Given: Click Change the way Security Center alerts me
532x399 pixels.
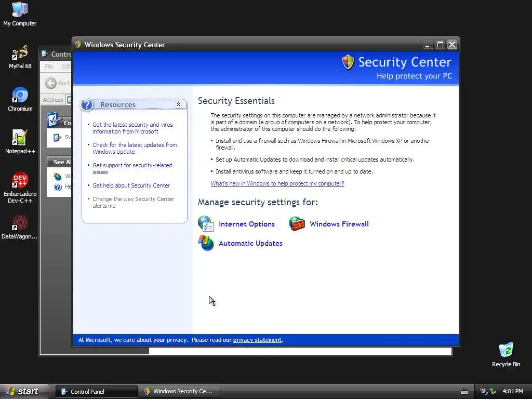Looking at the screenshot, I should (x=134, y=202).
